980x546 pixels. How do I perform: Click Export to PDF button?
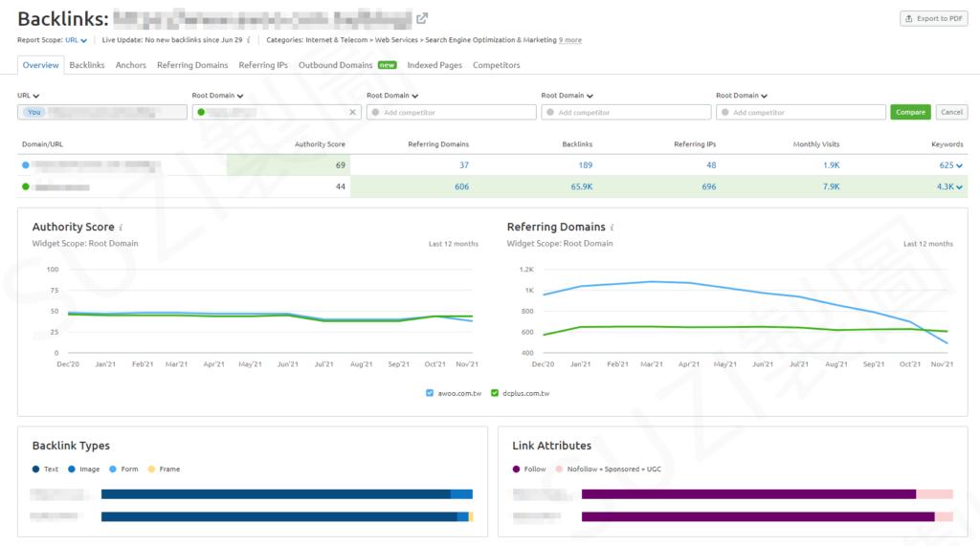pos(934,18)
